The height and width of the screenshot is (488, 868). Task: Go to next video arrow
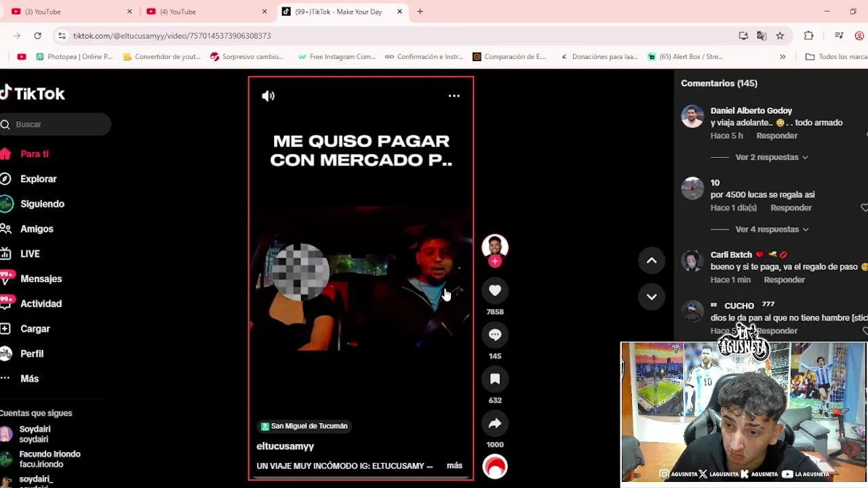(x=652, y=297)
